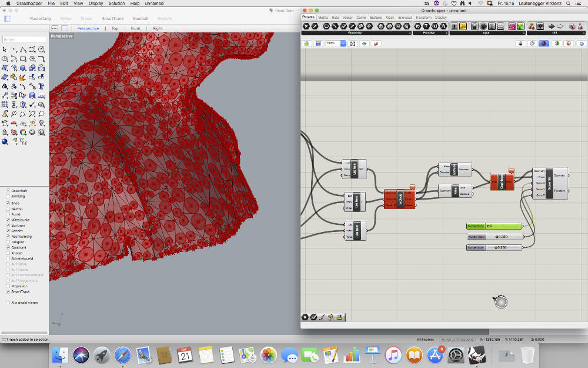
Task: Click the Cap Holes orange component on canvas
Action: click(502, 182)
